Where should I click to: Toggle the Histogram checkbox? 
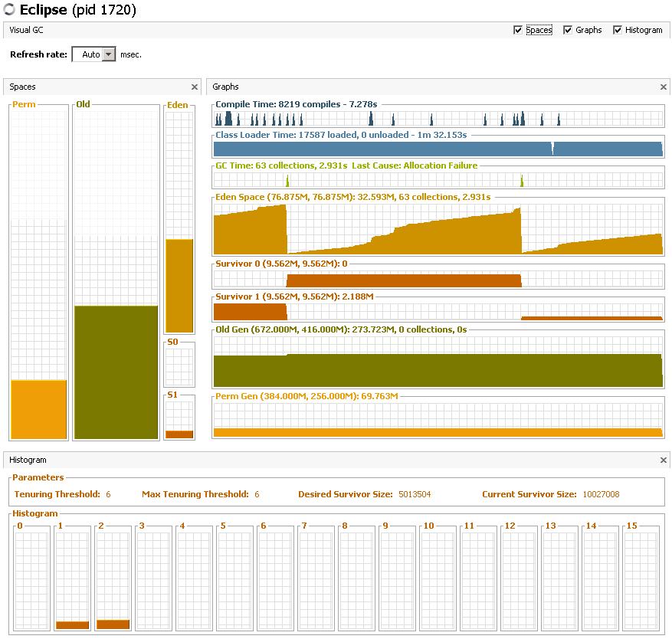[617, 30]
